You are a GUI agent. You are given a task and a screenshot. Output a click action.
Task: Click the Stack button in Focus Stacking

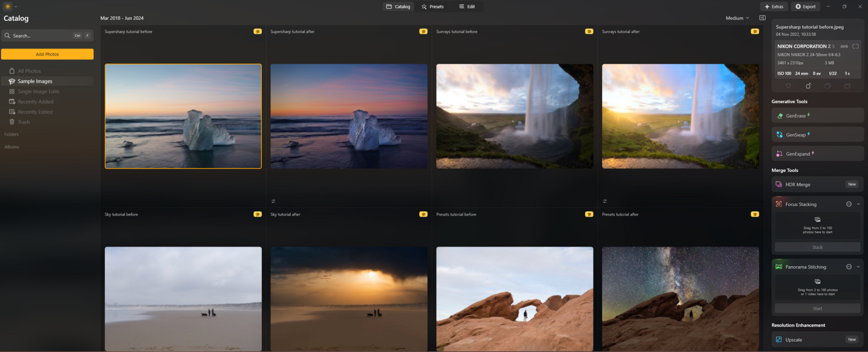tap(818, 247)
